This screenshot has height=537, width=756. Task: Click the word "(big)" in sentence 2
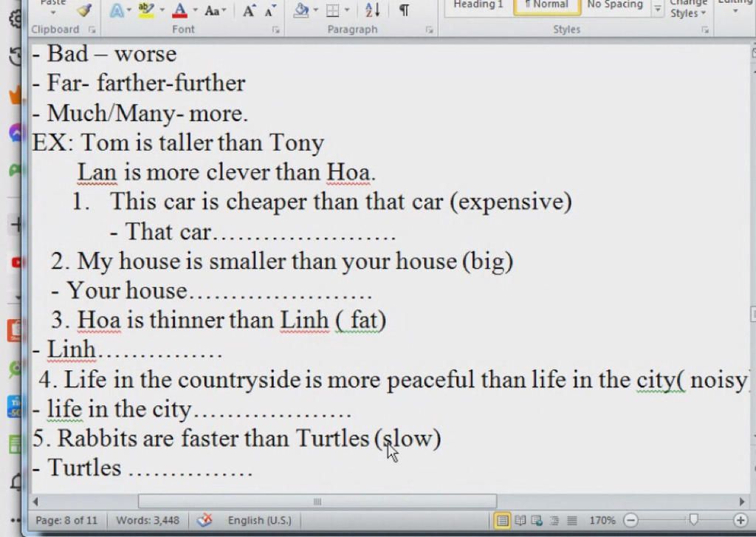pyautogui.click(x=487, y=261)
